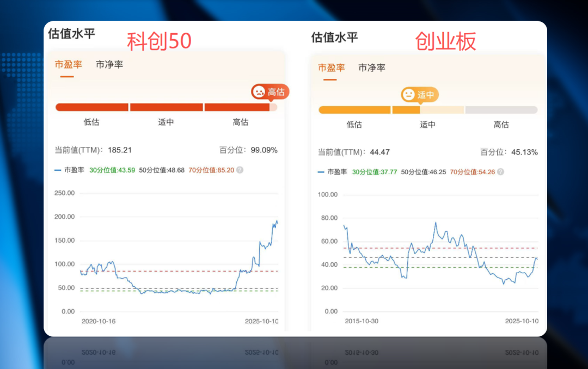Toggle the 50分位值:46.25 legend series
Viewport: 588px width, 369px height.
(424, 171)
